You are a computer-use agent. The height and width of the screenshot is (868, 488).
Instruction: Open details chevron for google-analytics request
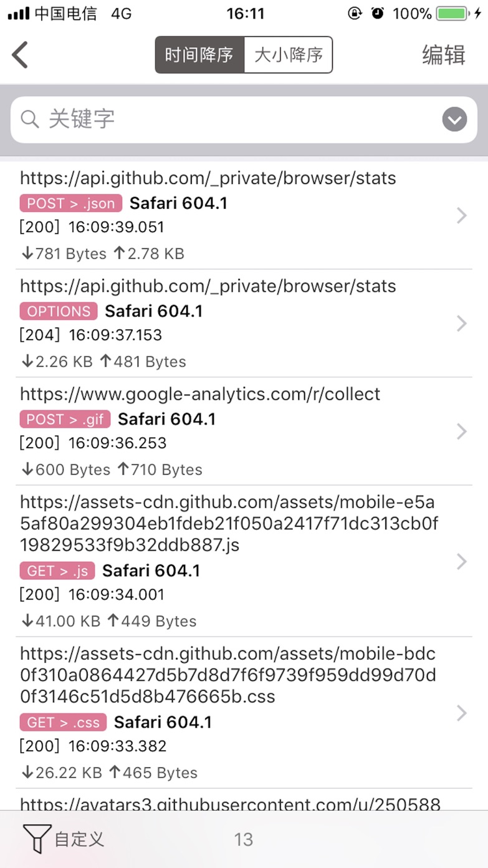pos(461,432)
